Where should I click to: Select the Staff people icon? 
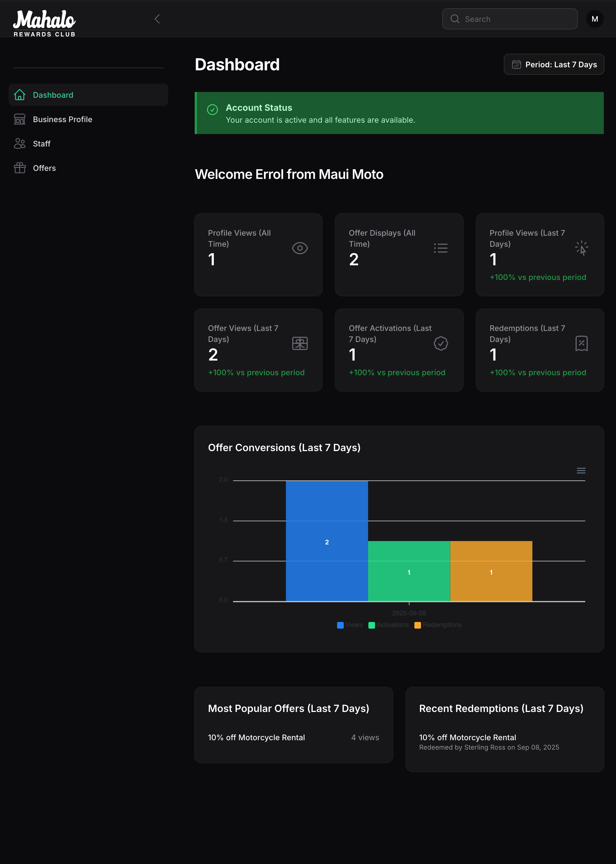tap(20, 143)
